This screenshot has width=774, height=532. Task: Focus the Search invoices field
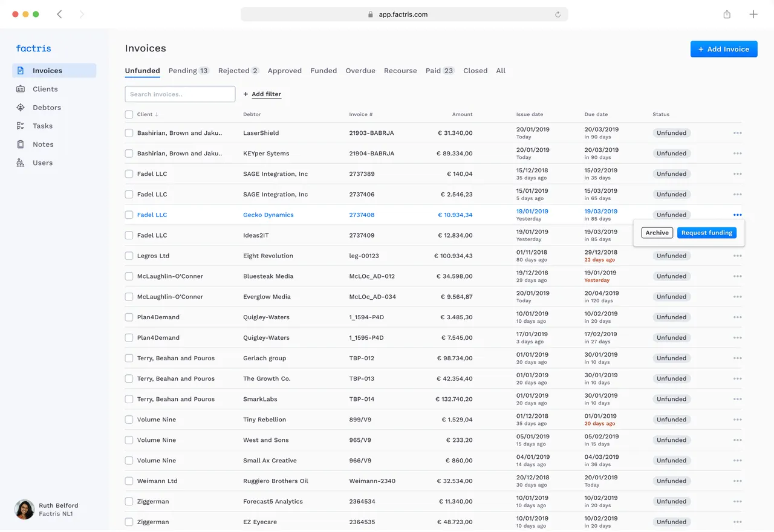180,94
